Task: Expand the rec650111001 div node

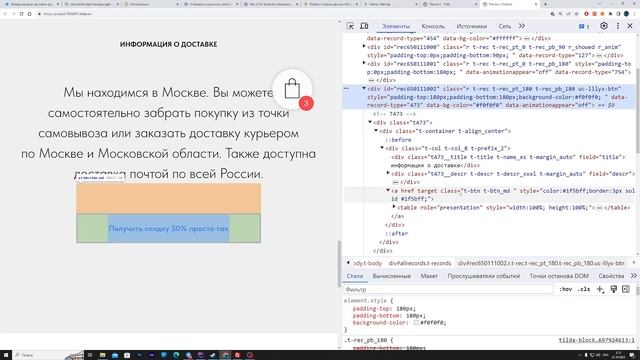Action: point(364,63)
